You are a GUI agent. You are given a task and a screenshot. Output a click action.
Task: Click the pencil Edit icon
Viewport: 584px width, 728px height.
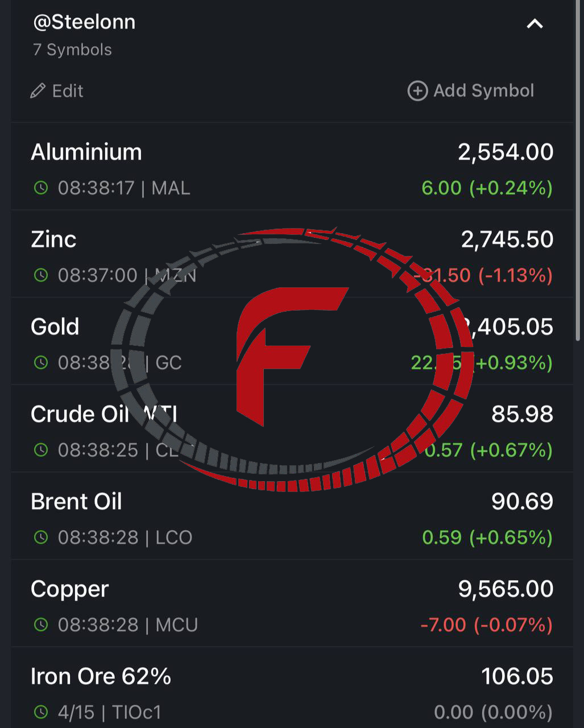(x=38, y=91)
